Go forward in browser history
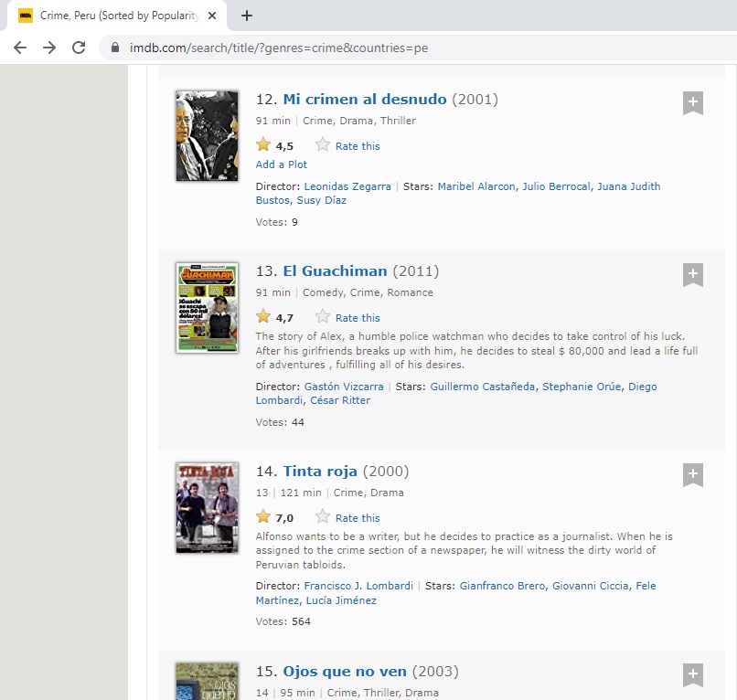 pyautogui.click(x=49, y=48)
